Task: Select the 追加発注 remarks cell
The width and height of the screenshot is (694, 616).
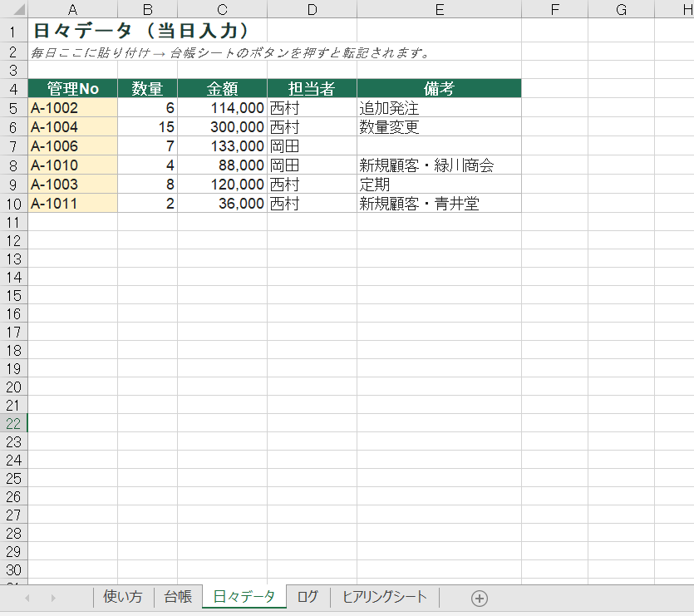Action: point(439,107)
